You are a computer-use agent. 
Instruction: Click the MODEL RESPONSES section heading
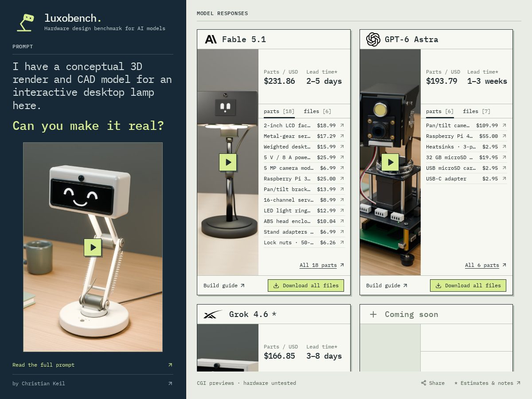tap(223, 13)
